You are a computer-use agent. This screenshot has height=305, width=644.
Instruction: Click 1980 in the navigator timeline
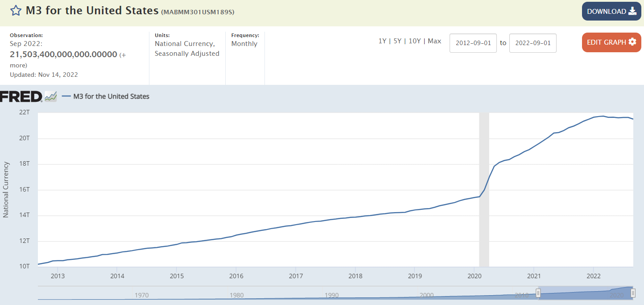(237, 295)
